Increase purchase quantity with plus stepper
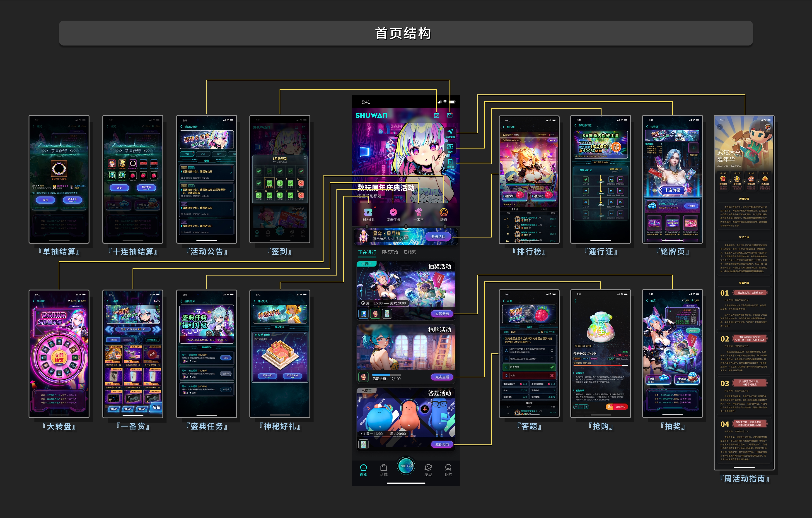The image size is (812, 518). coord(587,407)
